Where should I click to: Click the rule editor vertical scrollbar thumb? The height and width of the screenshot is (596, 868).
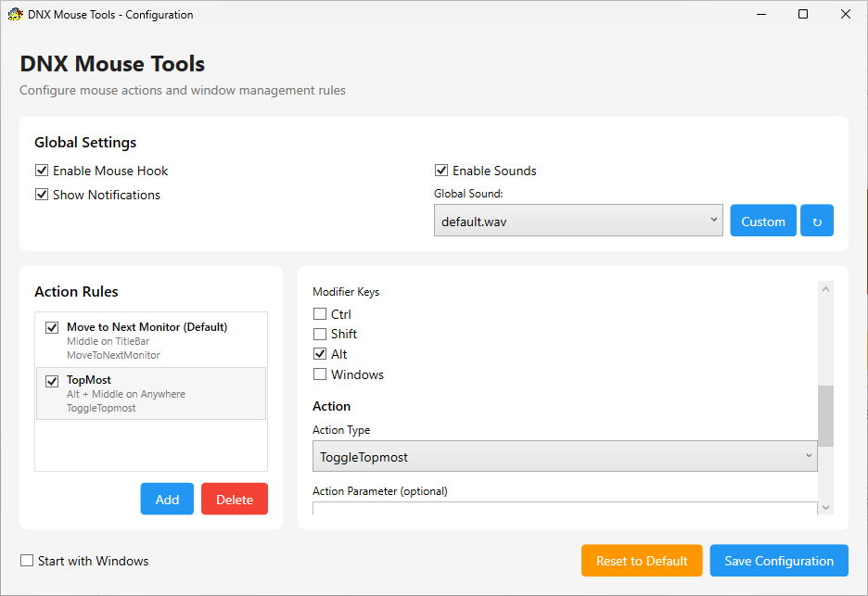coord(825,416)
